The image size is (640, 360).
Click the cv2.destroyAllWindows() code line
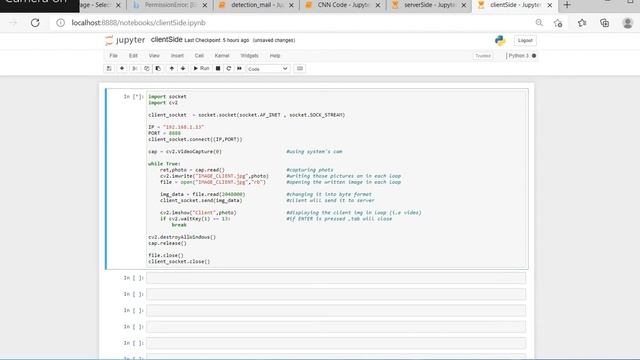click(182, 237)
